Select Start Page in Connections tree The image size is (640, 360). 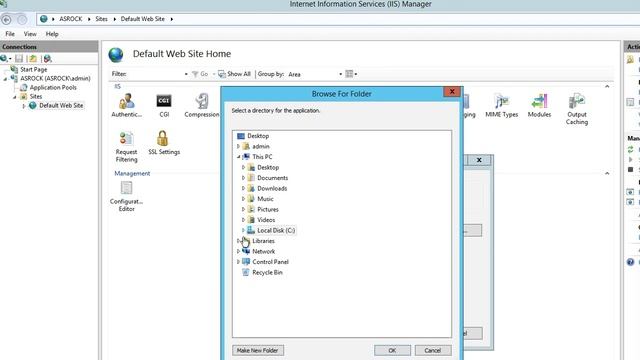click(33, 69)
